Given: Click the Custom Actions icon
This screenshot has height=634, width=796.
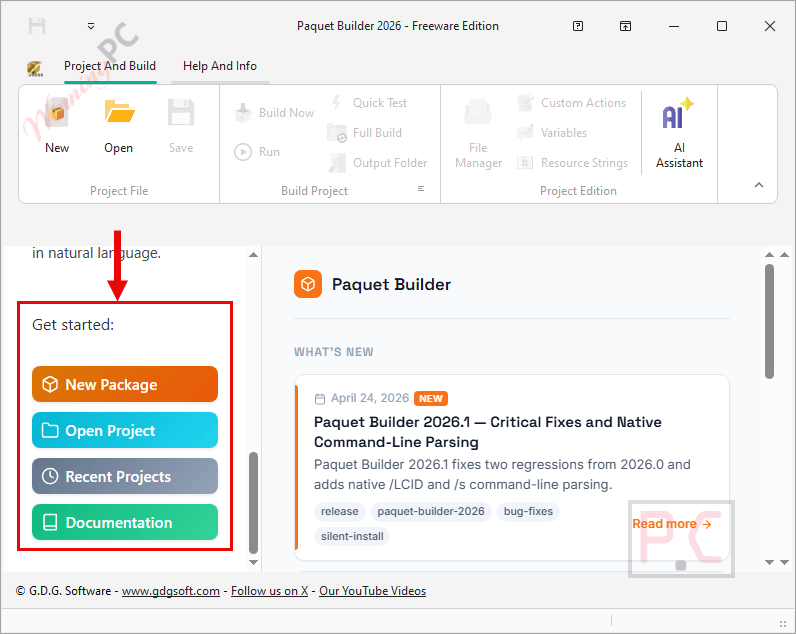Looking at the screenshot, I should [525, 103].
